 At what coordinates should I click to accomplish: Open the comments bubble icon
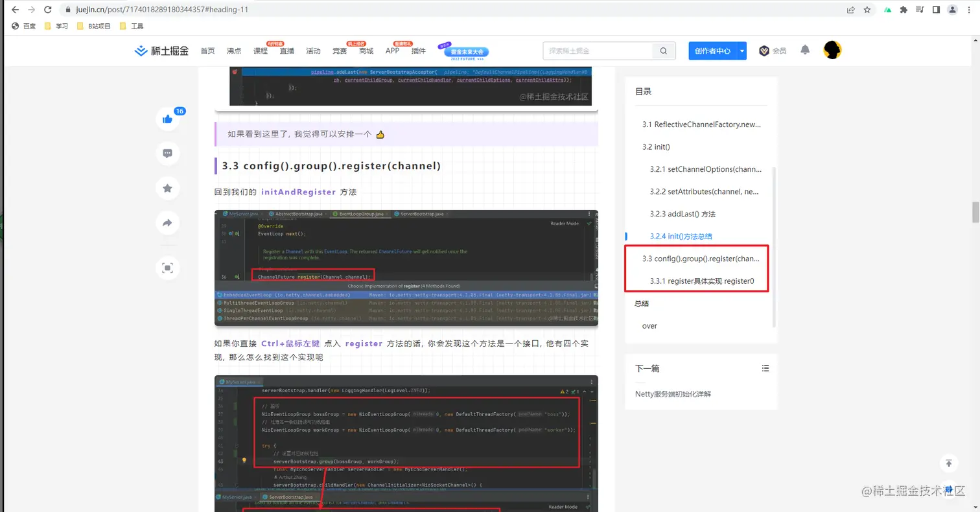[x=168, y=154]
